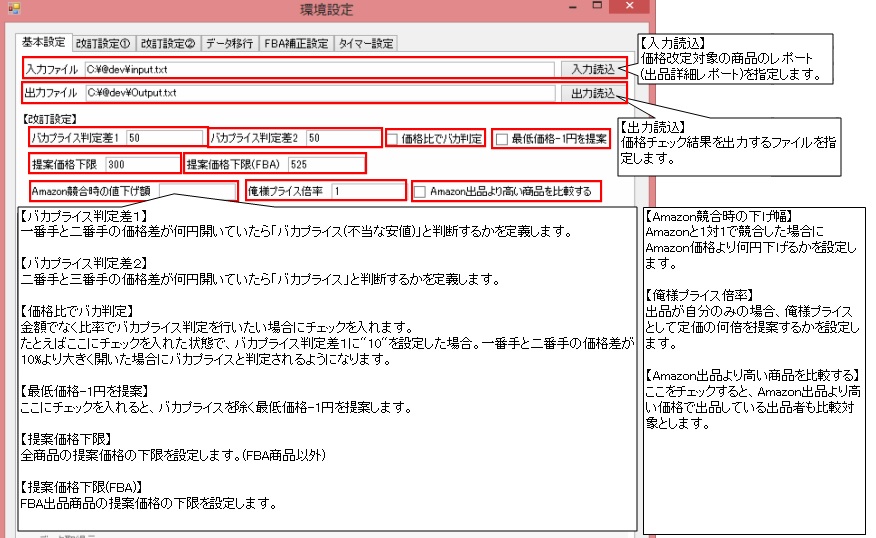Show the タイマー設定 tab

pos(366,44)
